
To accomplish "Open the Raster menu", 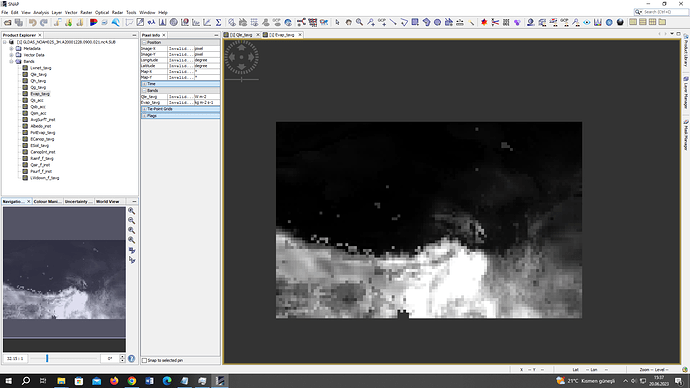I will 86,12.
